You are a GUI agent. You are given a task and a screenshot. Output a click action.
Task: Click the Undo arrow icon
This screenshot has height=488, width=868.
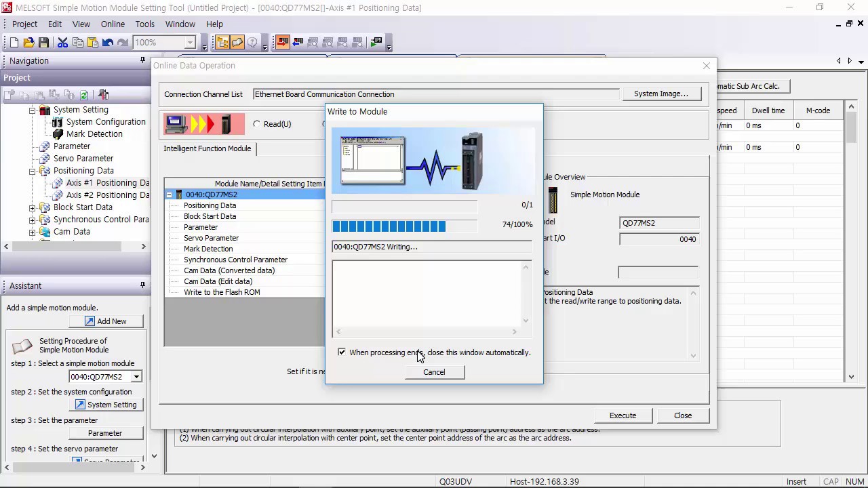tap(108, 43)
